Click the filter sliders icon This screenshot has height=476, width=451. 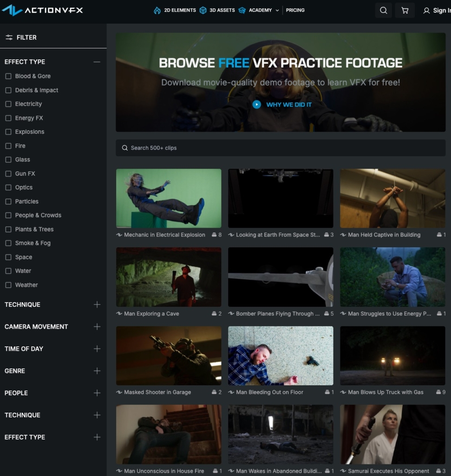[9, 37]
